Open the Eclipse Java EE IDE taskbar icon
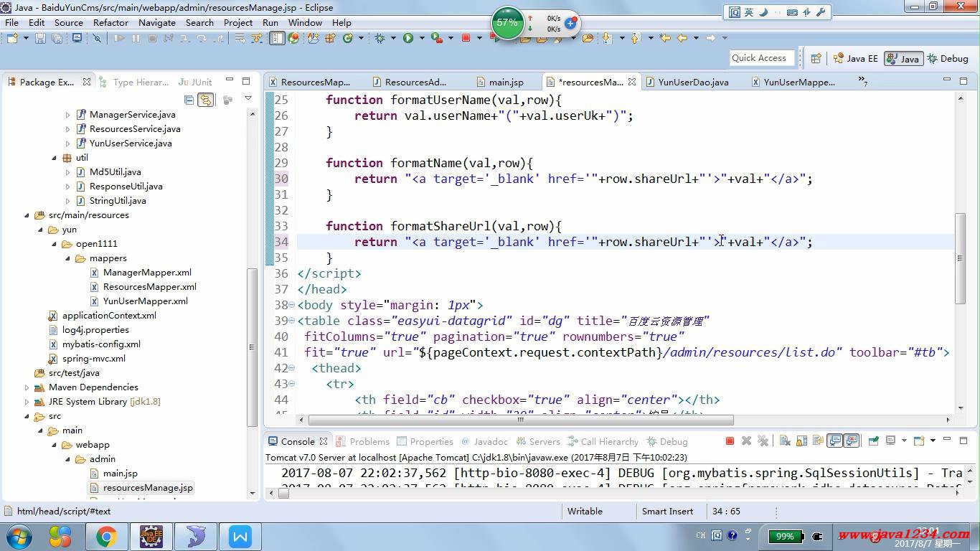The height and width of the screenshot is (551, 980). [151, 537]
